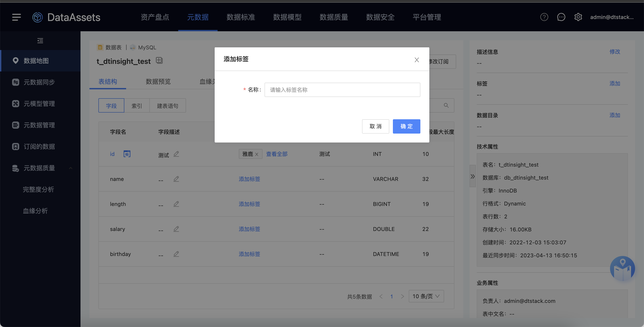Open the settings gear icon
This screenshot has width=644, height=327.
[578, 17]
